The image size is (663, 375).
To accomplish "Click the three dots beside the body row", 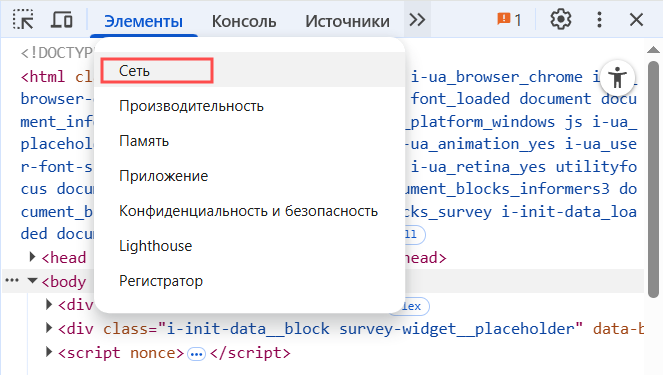I will tap(12, 280).
